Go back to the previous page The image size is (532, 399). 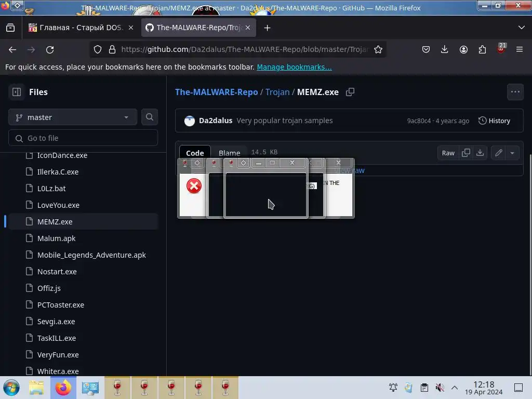coord(12,49)
